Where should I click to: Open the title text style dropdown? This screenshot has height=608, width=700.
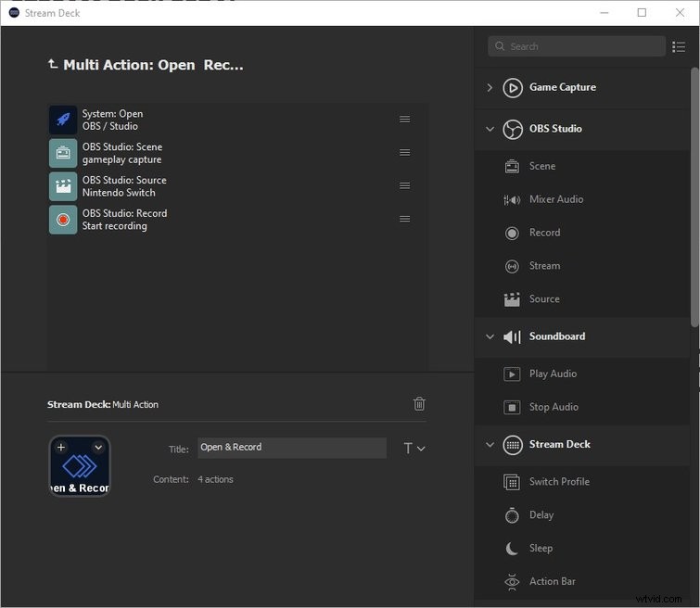[414, 449]
